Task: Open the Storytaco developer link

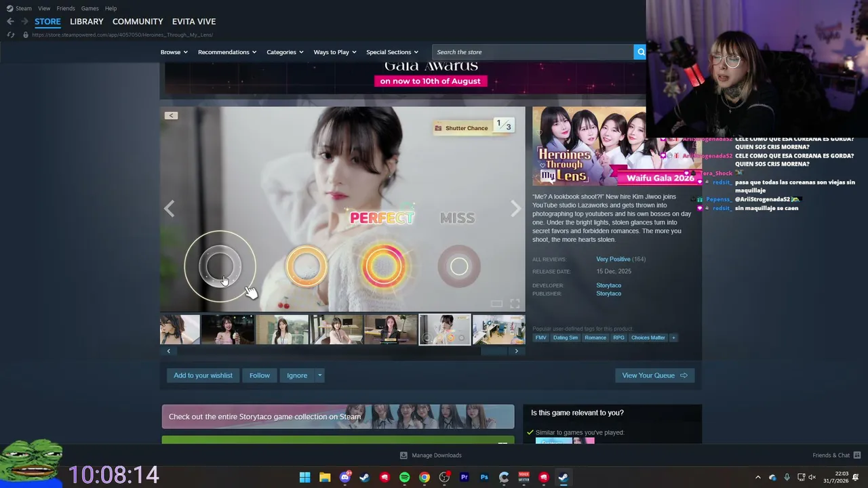Action: pyautogui.click(x=608, y=285)
